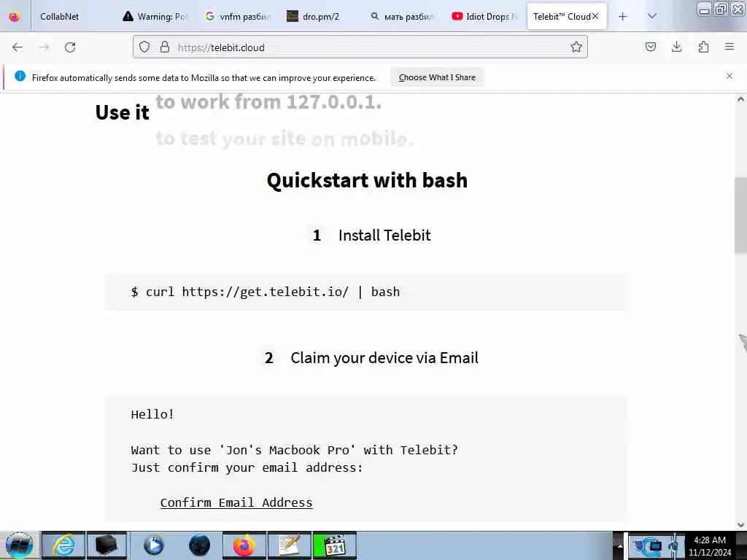The width and height of the screenshot is (747, 560).
Task: Click the taskbar clock showing 4:28 AM
Action: pyautogui.click(x=709, y=545)
